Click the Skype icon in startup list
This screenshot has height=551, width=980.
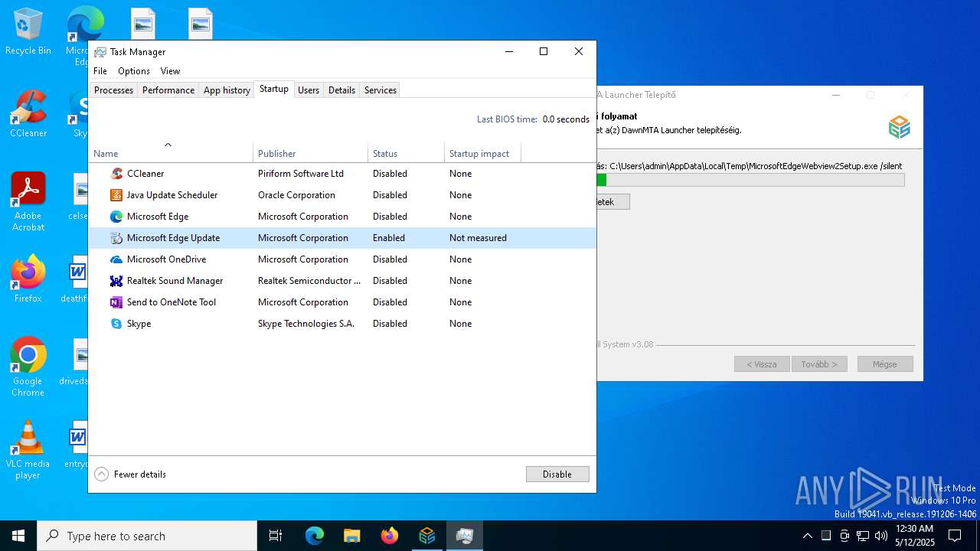pyautogui.click(x=116, y=324)
